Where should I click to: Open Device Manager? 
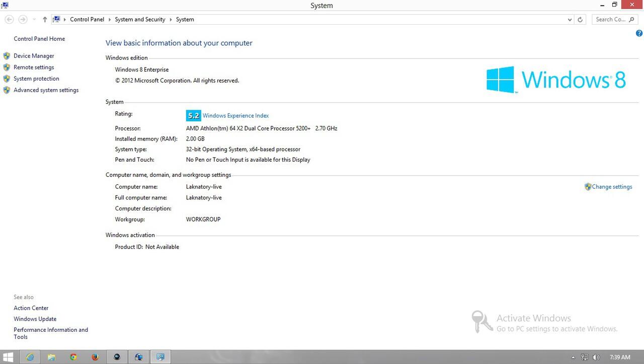tap(34, 56)
